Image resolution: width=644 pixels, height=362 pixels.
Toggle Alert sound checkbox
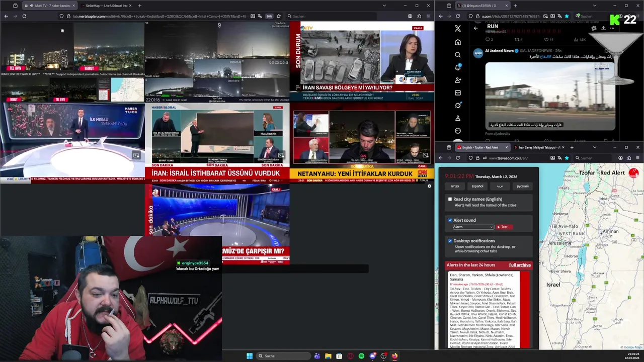pos(450,220)
